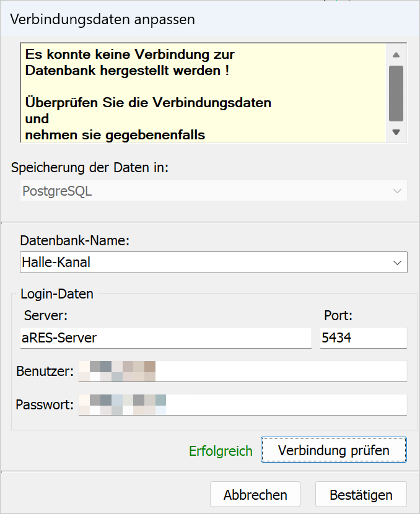
Task: Confirm settings with the Bestätigen button
Action: pos(361,495)
